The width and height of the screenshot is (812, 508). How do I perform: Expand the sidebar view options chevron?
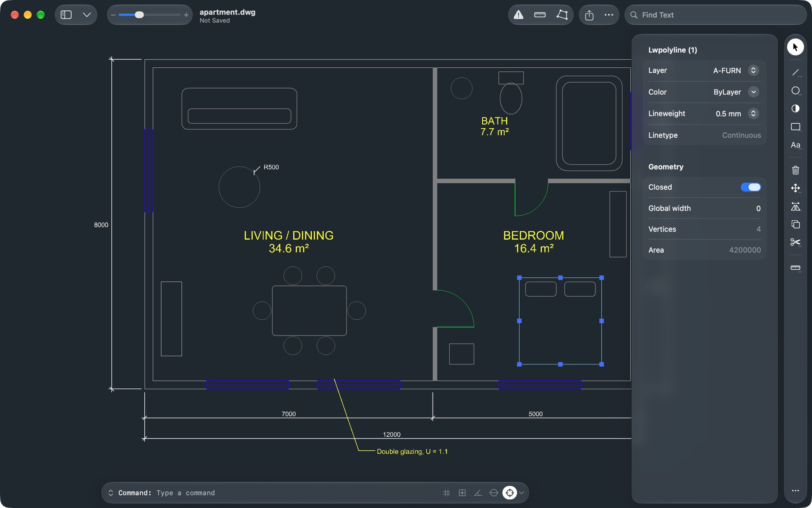tap(87, 15)
